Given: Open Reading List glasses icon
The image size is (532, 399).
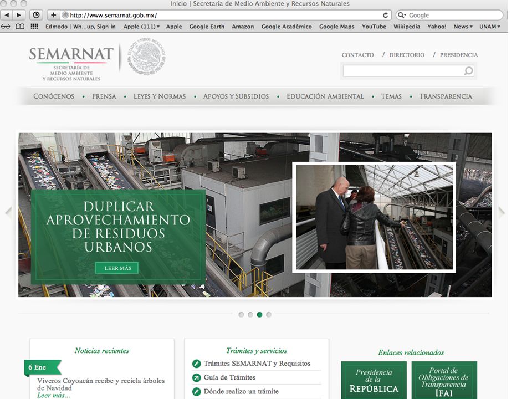Looking at the screenshot, I should click(x=6, y=27).
